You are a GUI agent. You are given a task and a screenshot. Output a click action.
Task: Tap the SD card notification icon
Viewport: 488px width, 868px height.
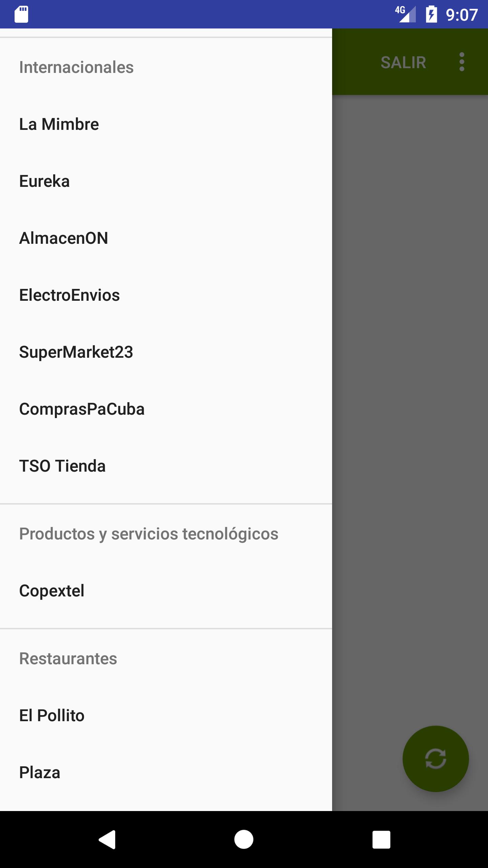21,14
